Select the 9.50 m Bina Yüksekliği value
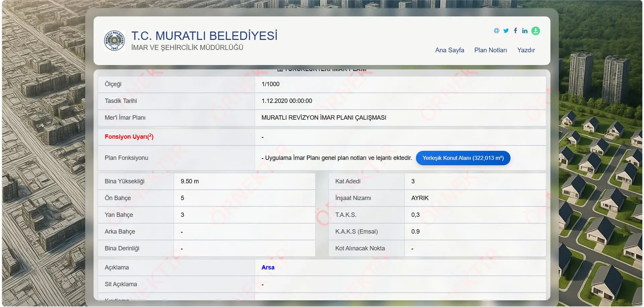Viewport: 644px width, 307px height. pyautogui.click(x=190, y=181)
